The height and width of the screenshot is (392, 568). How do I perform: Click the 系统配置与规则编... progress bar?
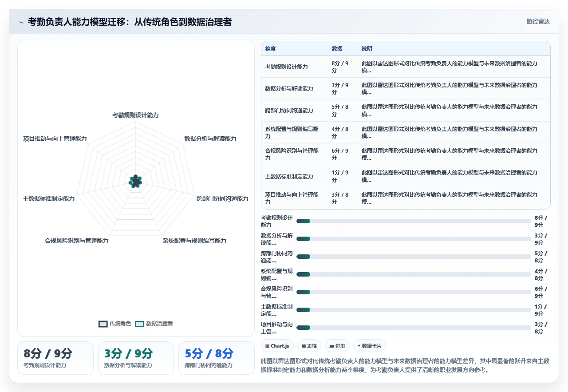coord(414,274)
